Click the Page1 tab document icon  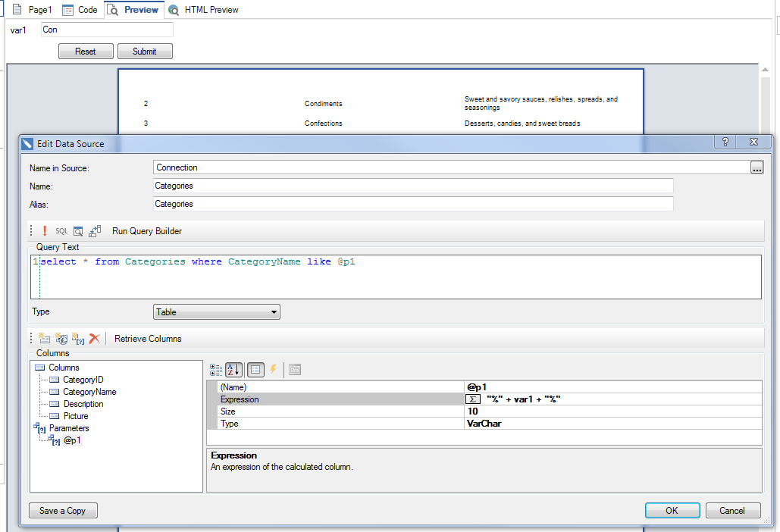coord(17,9)
